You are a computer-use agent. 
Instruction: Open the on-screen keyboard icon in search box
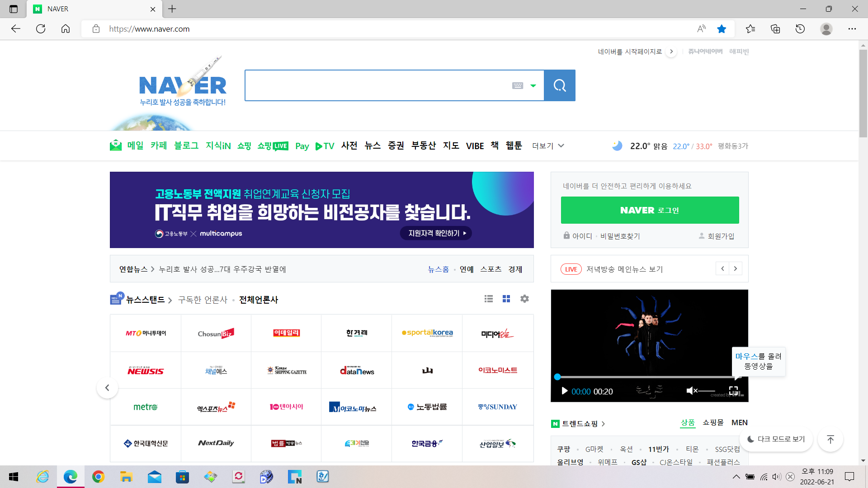(518, 85)
